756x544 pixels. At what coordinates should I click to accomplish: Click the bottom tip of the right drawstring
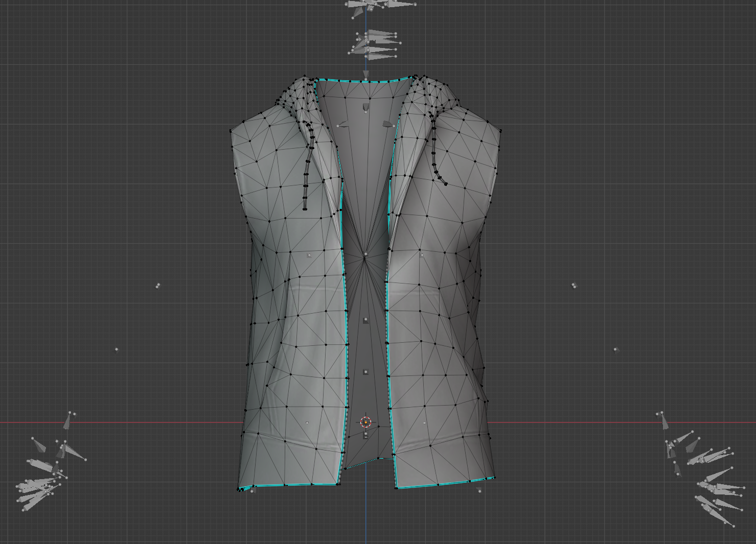click(445, 183)
